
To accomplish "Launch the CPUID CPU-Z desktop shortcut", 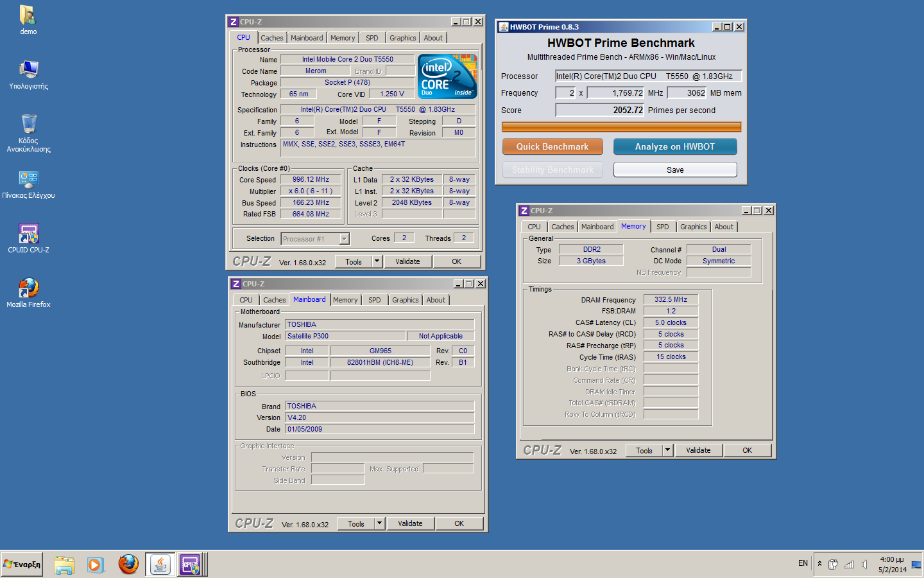I will pyautogui.click(x=28, y=238).
